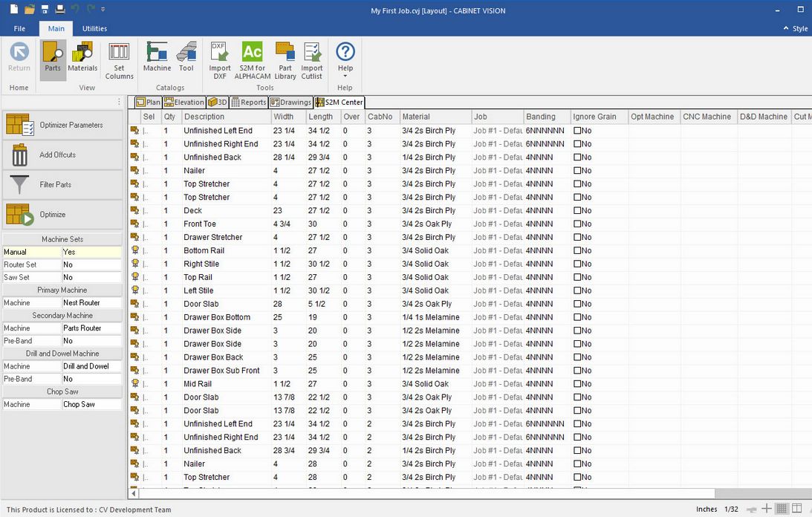
Task: Click the Import Cutlist icon
Action: 312,59
